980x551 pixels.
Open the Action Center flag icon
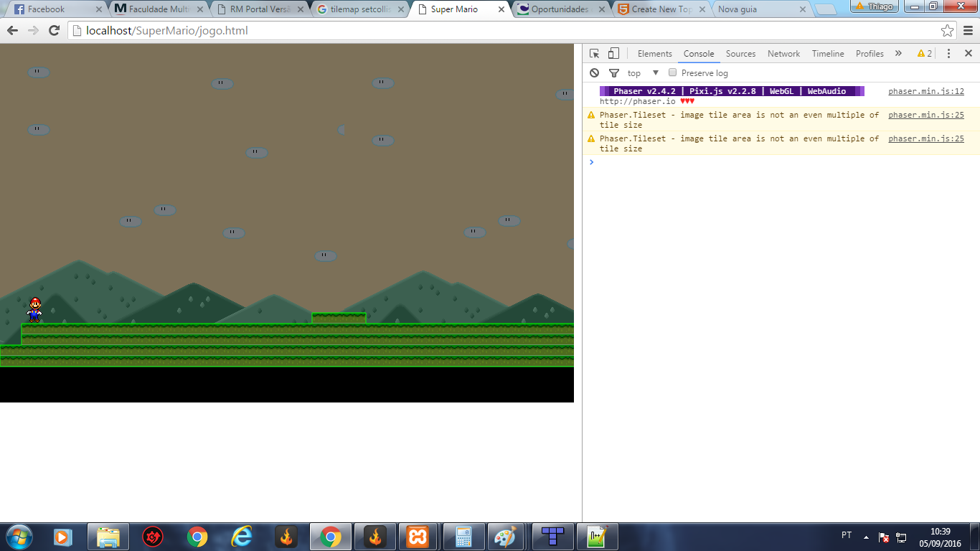click(885, 537)
